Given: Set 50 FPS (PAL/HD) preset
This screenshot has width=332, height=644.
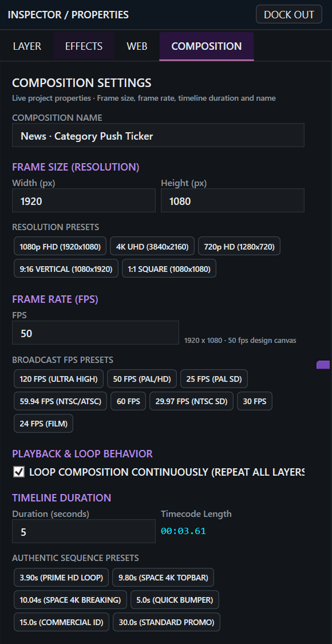Looking at the screenshot, I should point(142,379).
